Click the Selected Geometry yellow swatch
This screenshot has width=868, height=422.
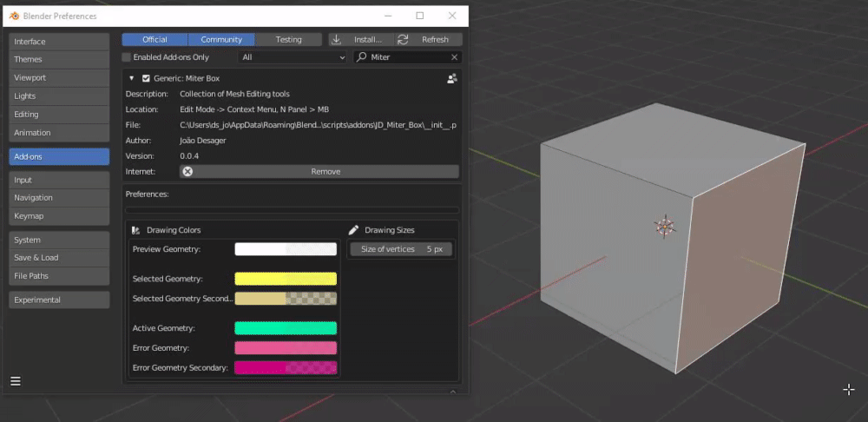click(286, 279)
